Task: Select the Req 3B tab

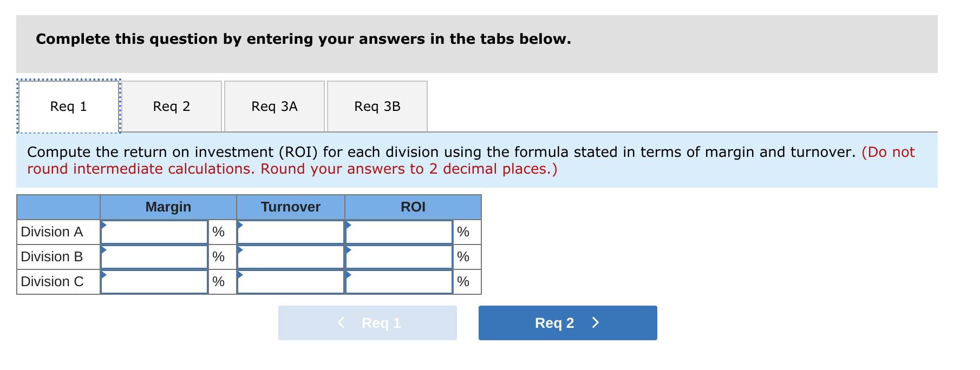Action: tap(377, 106)
